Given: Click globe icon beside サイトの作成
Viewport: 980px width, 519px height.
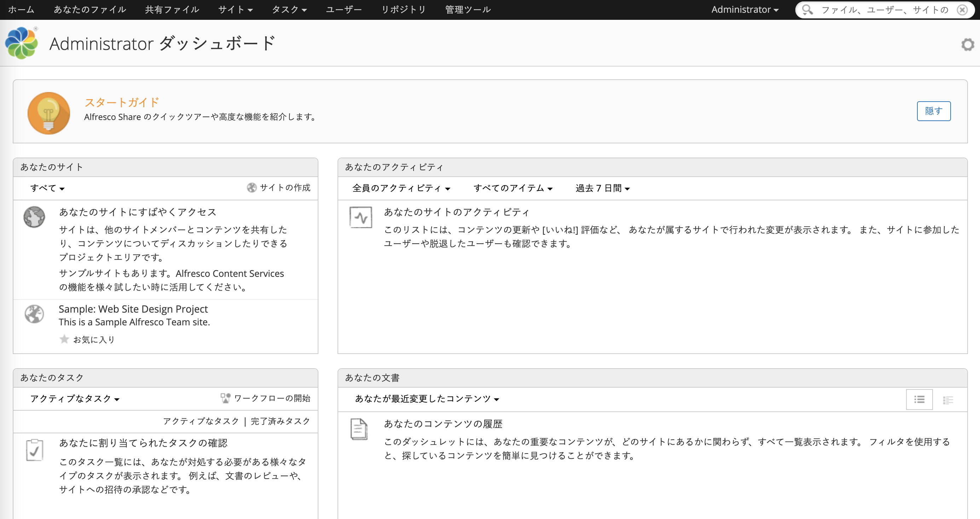Looking at the screenshot, I should click(x=252, y=188).
